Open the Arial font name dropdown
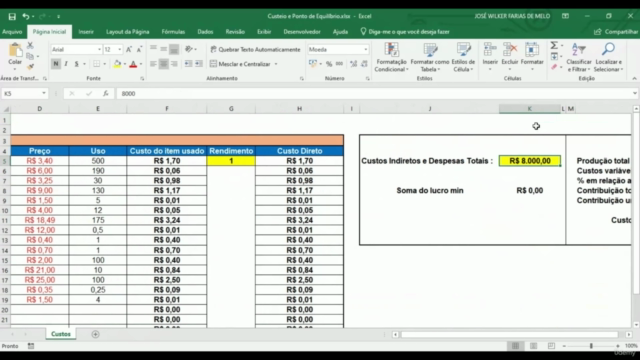640x360 pixels. (99, 49)
